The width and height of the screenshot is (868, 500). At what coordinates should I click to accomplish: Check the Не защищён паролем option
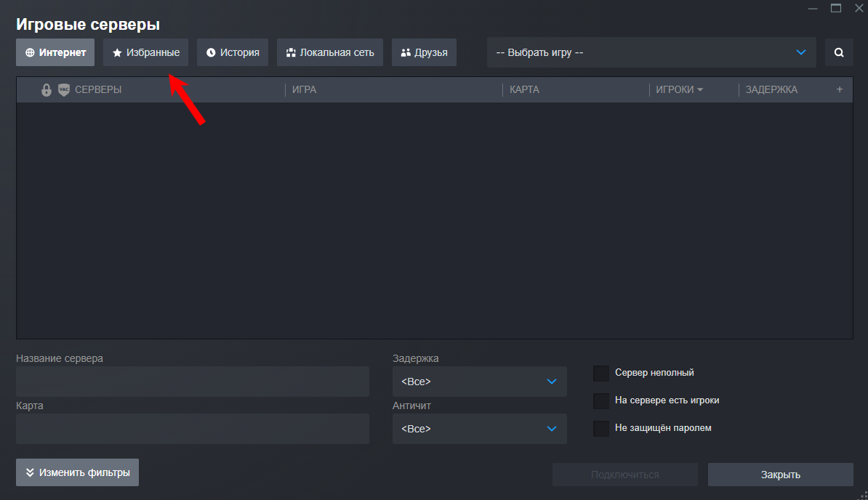[x=601, y=428]
